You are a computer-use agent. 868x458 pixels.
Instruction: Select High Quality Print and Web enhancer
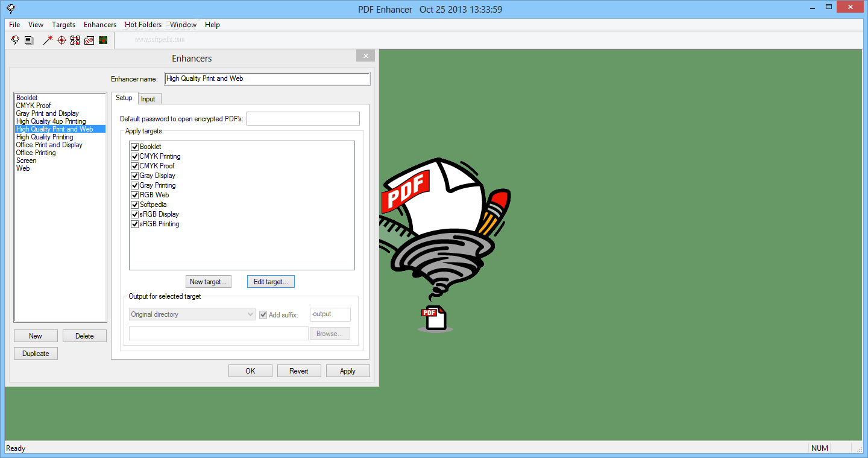click(x=60, y=129)
